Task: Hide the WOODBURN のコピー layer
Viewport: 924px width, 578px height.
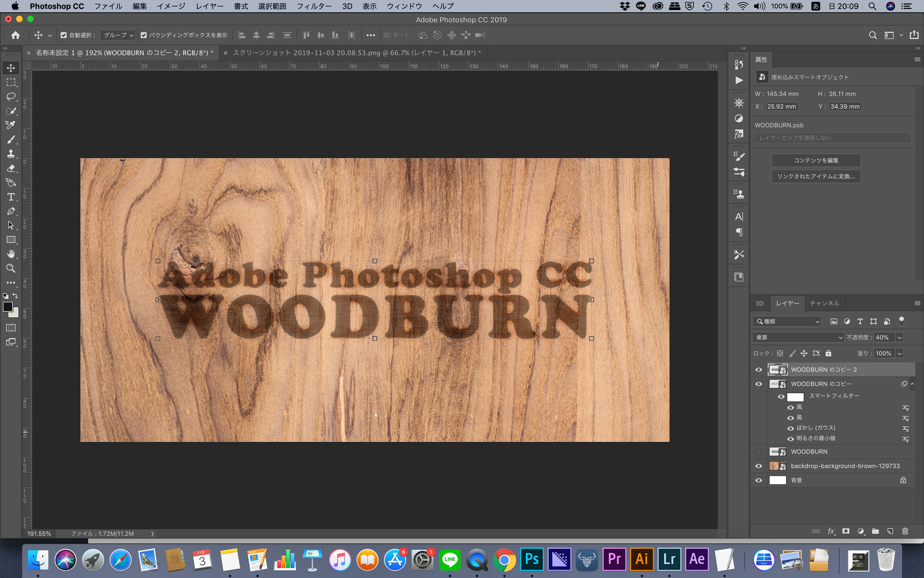Action: pyautogui.click(x=759, y=384)
